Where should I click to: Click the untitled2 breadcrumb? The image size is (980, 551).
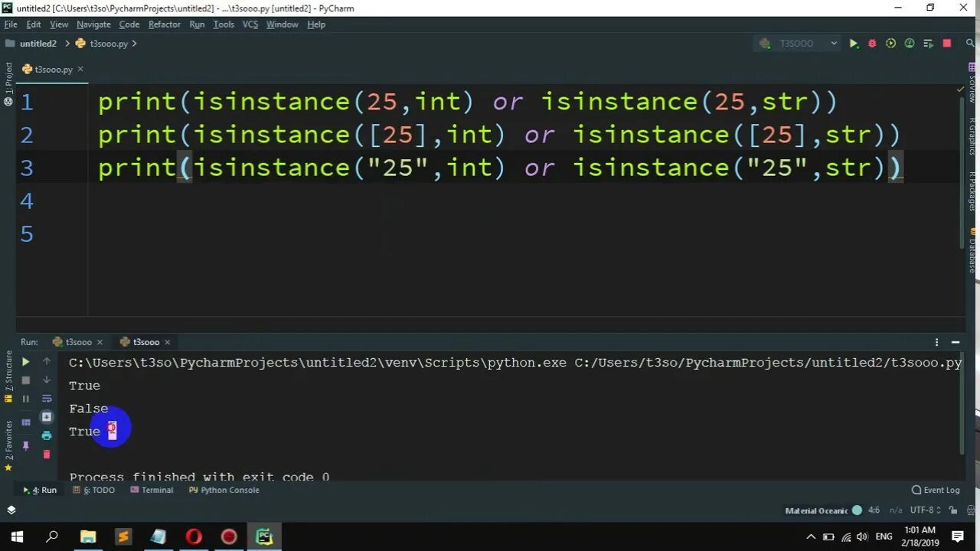pos(31,44)
